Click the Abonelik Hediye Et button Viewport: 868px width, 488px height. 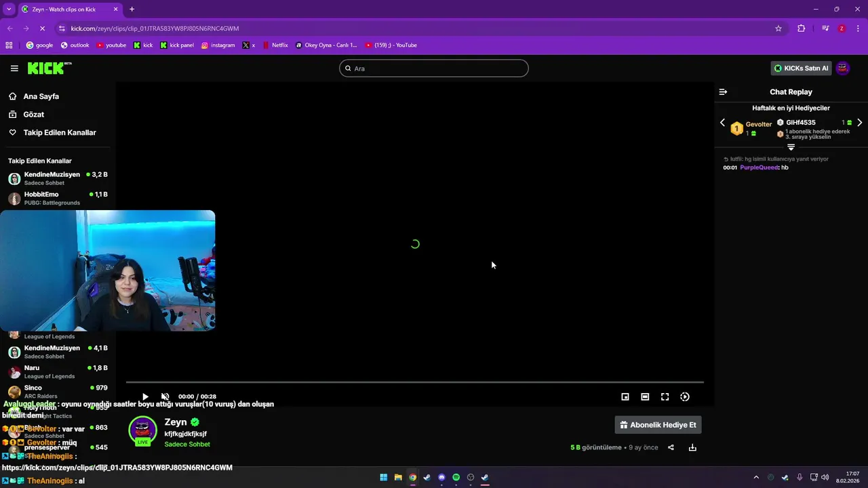point(658,425)
